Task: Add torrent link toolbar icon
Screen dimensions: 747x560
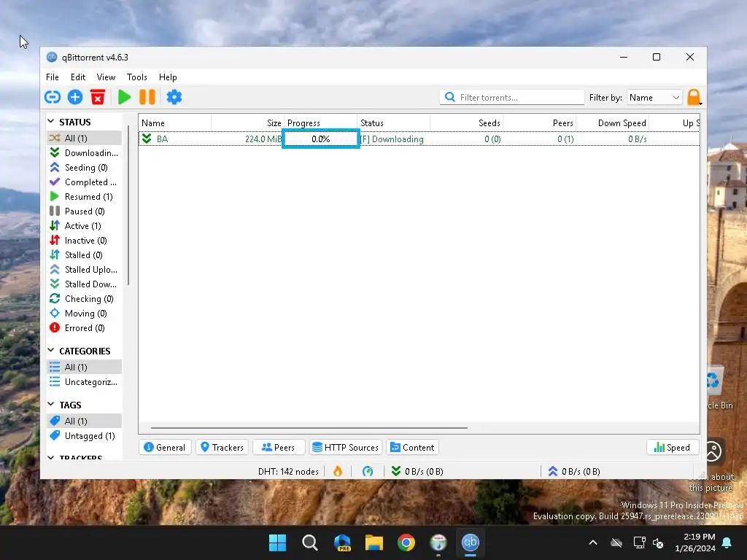Action: (53, 97)
